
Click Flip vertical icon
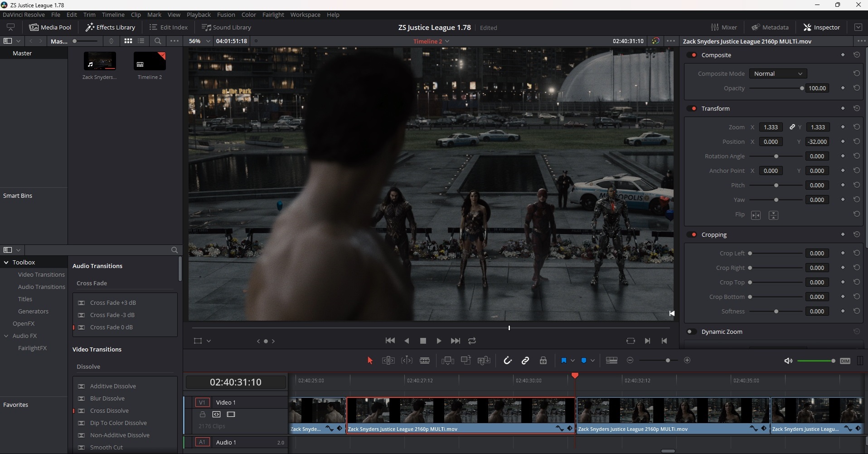pos(774,215)
